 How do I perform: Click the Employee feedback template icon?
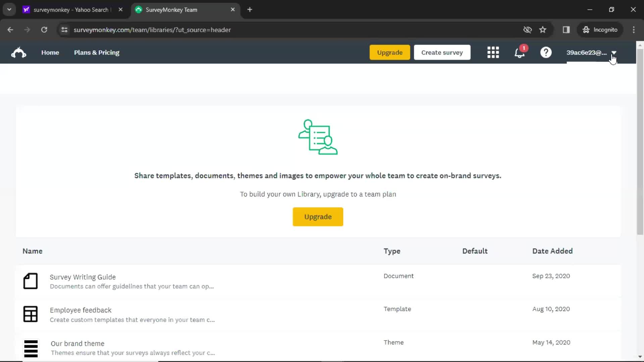coord(30,314)
